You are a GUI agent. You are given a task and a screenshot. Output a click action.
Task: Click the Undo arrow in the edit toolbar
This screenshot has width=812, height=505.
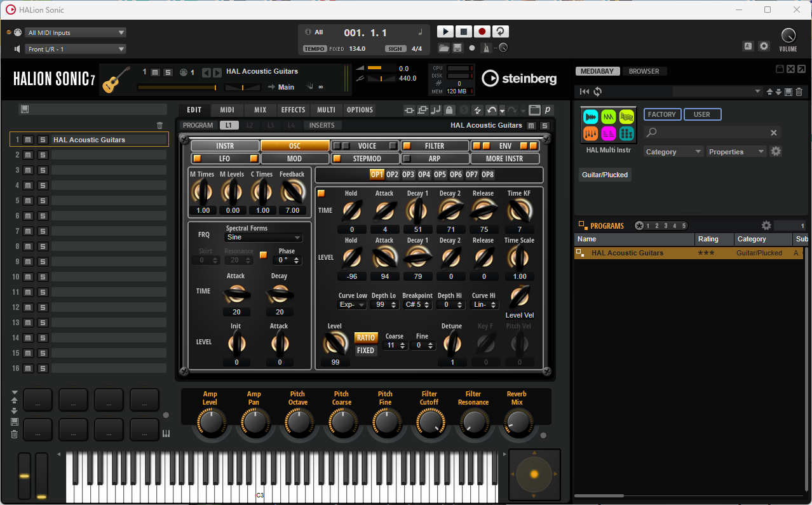coord(492,110)
